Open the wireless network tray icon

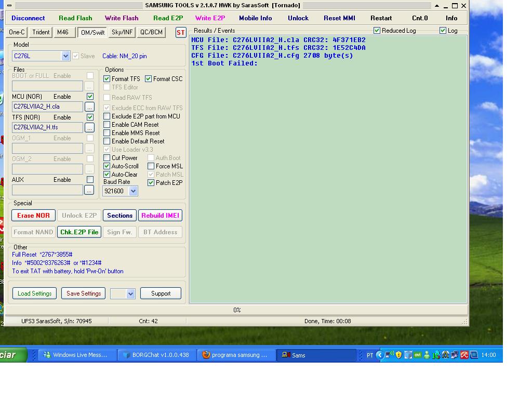pos(389,355)
